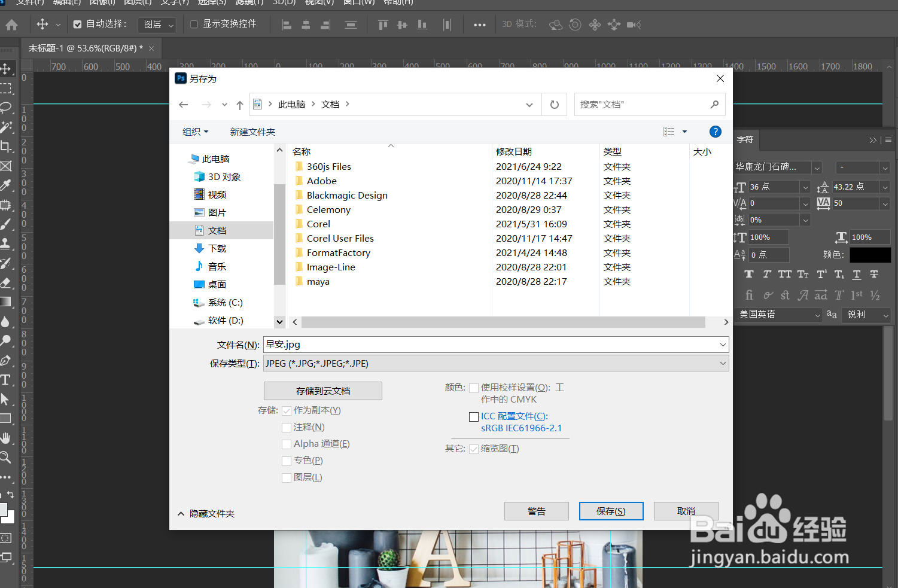Apply Faux Bold in Character panel
This screenshot has width=898, height=588.
(749, 274)
